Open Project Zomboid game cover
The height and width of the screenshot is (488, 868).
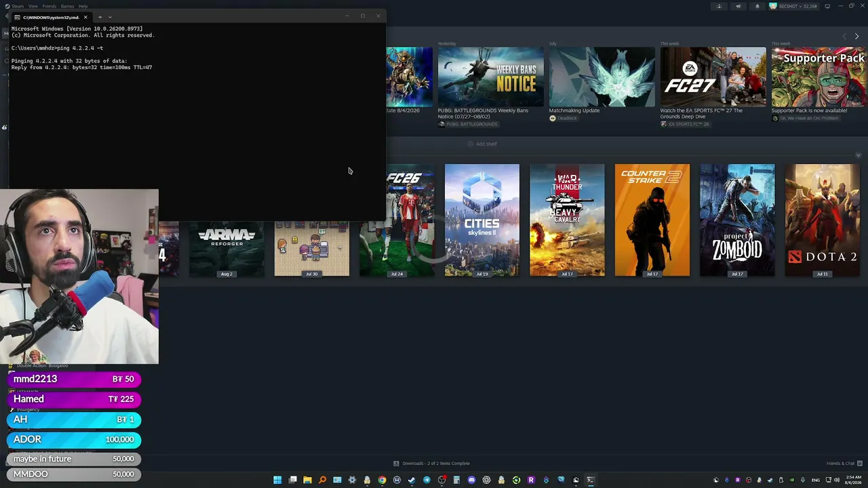(737, 220)
